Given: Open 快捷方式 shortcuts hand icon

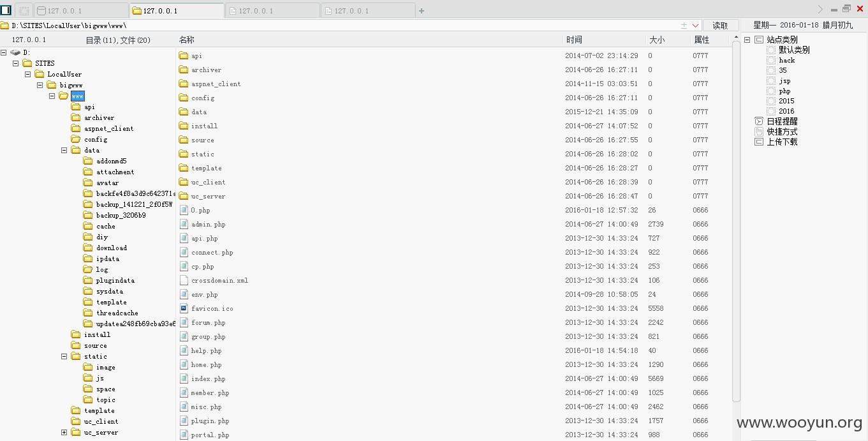Looking at the screenshot, I should tap(759, 131).
